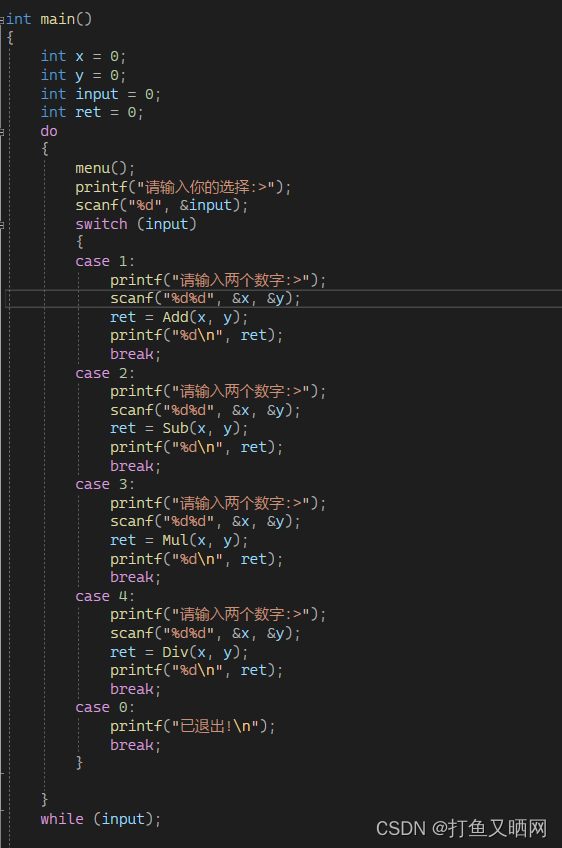Click the ret = Mul(x, y); line
The image size is (562, 848).
pos(179,540)
